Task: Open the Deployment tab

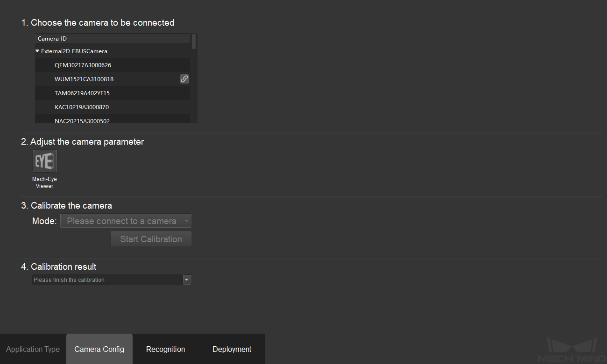Action: click(x=232, y=349)
